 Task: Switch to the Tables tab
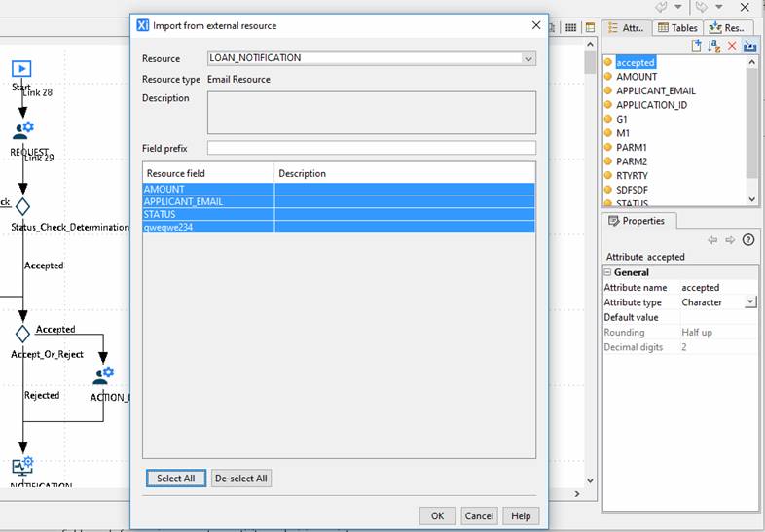(676, 28)
